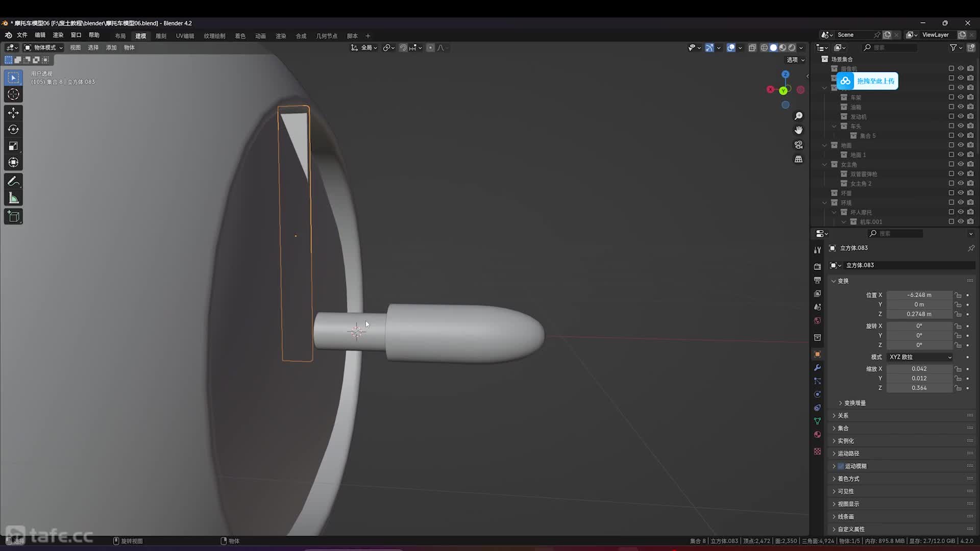980x551 pixels.
Task: Toggle viewport visibility eye for 车架
Action: coord(961,97)
